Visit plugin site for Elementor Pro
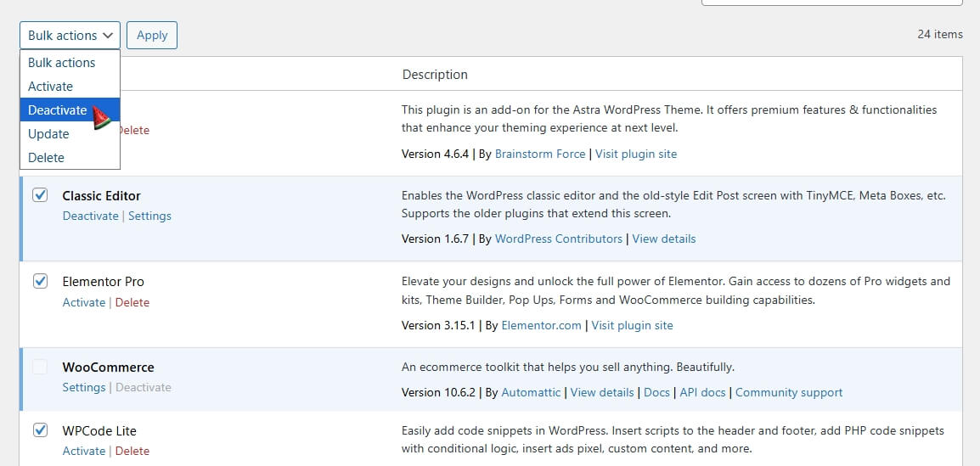Image resolution: width=980 pixels, height=466 pixels. tap(632, 325)
